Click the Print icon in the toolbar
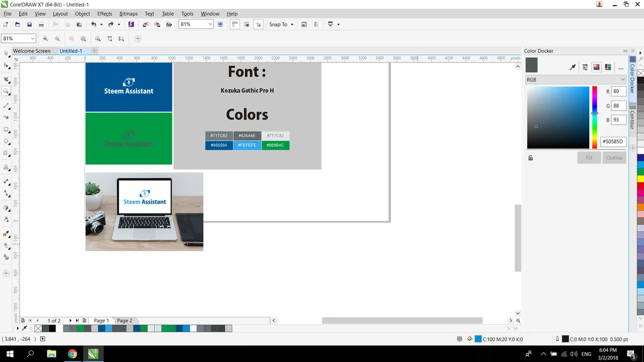Screen dimensions: 644x362 tap(41, 24)
